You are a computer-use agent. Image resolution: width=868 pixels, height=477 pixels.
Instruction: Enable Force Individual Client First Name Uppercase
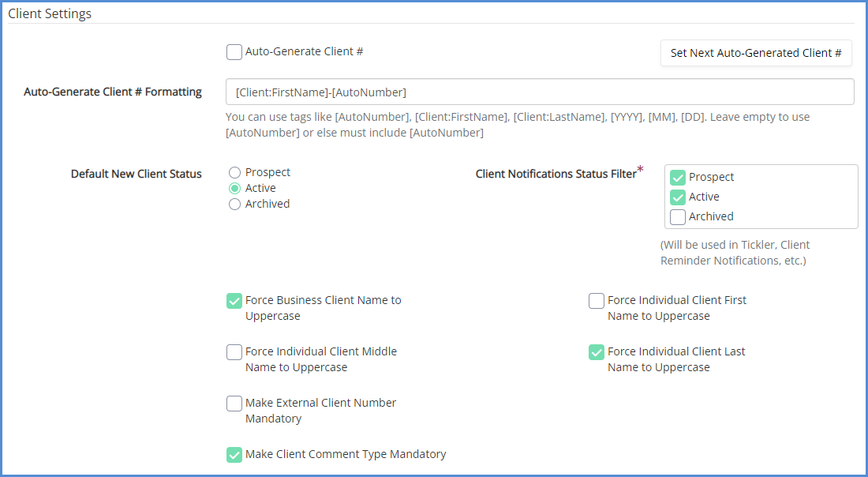click(x=597, y=301)
